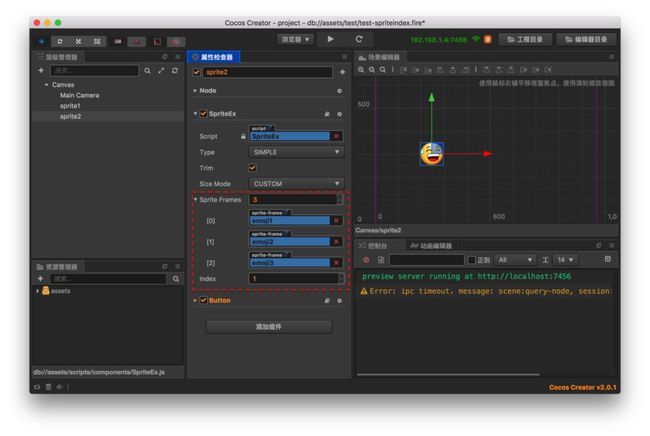The width and height of the screenshot is (650, 436).
Task: Switch to the animation editor tab
Action: (x=431, y=246)
